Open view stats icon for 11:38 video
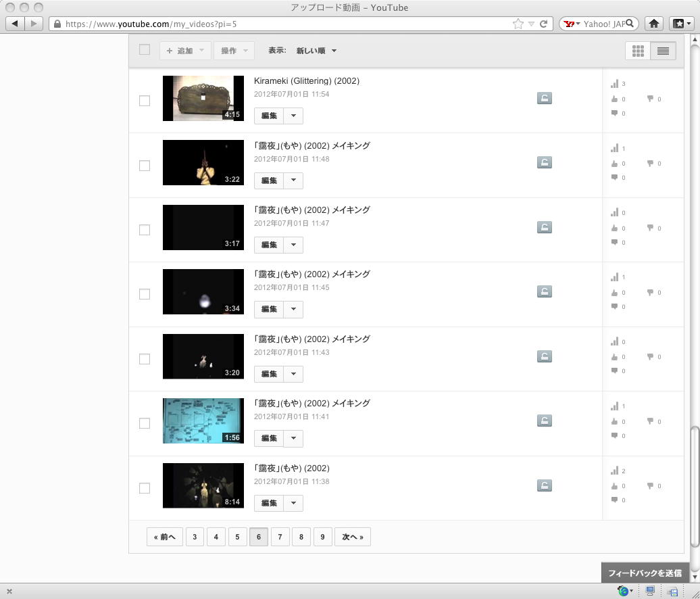700x599 pixels. click(x=615, y=471)
